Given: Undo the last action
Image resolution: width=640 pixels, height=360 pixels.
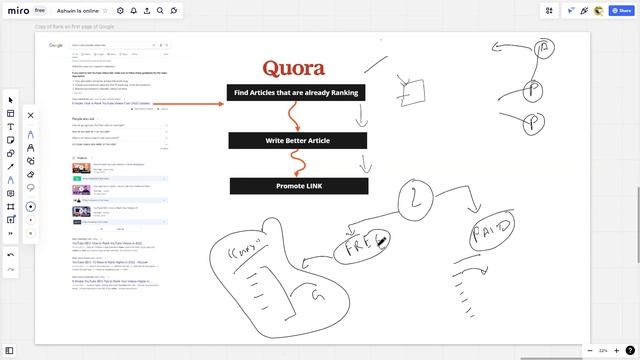Looking at the screenshot, I should coord(11,255).
